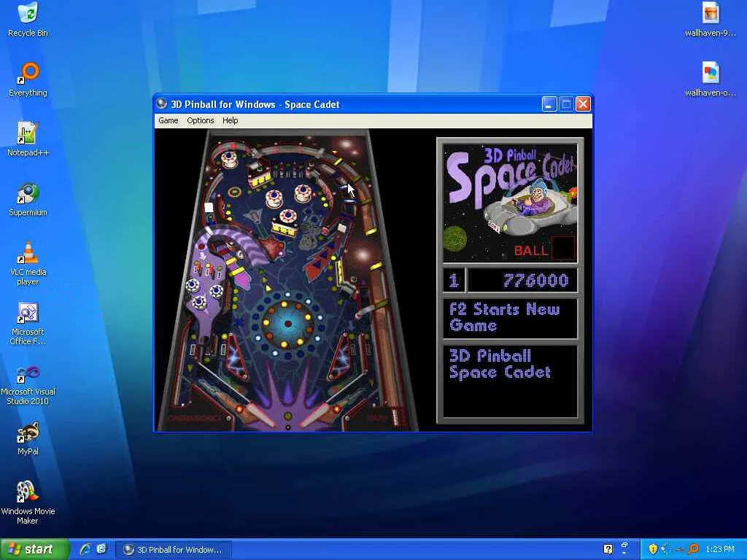Click the Microsoft Office F... desktop icon
The image size is (747, 560).
click(28, 323)
